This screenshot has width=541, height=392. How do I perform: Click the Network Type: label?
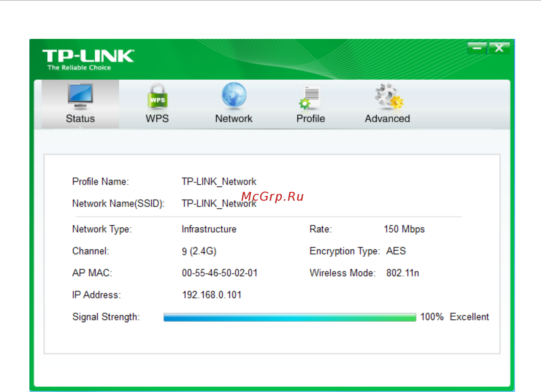tap(102, 230)
